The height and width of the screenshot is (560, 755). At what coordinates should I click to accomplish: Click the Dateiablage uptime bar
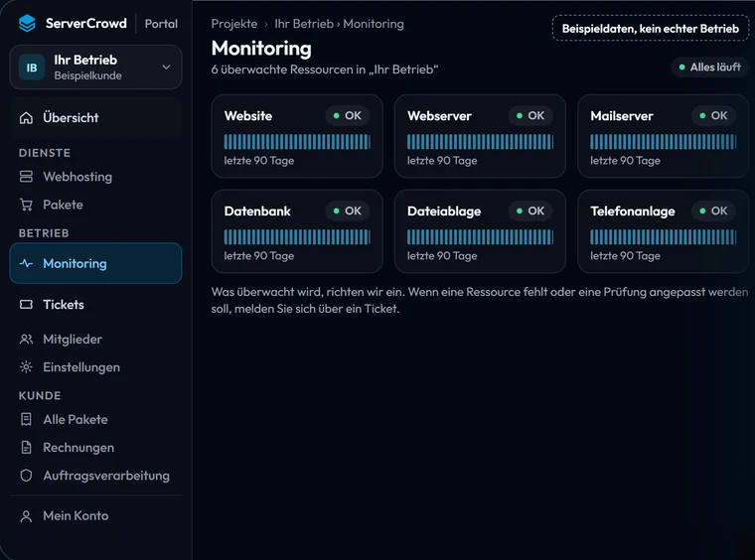(x=480, y=237)
